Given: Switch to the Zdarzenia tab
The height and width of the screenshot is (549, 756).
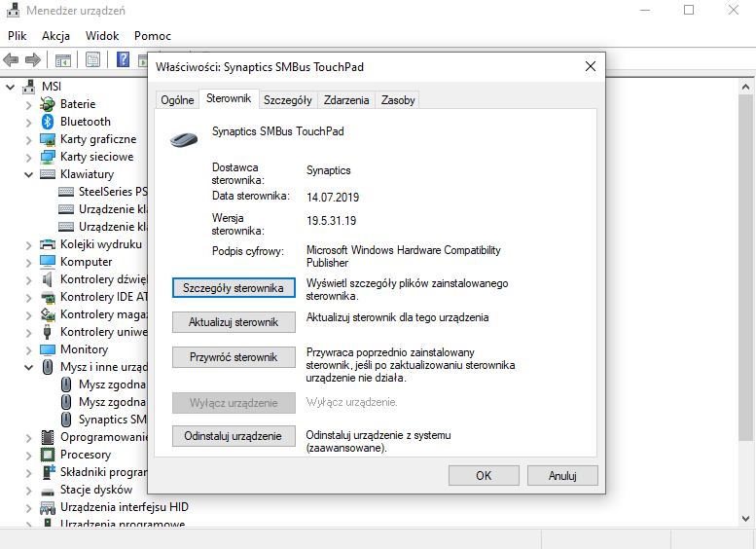Looking at the screenshot, I should pos(346,100).
